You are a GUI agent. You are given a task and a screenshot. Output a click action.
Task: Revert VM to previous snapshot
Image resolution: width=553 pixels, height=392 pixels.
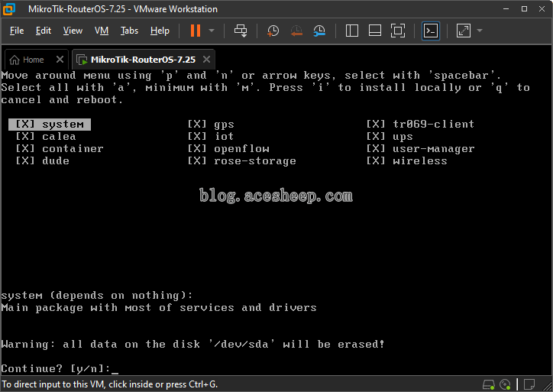click(x=296, y=31)
